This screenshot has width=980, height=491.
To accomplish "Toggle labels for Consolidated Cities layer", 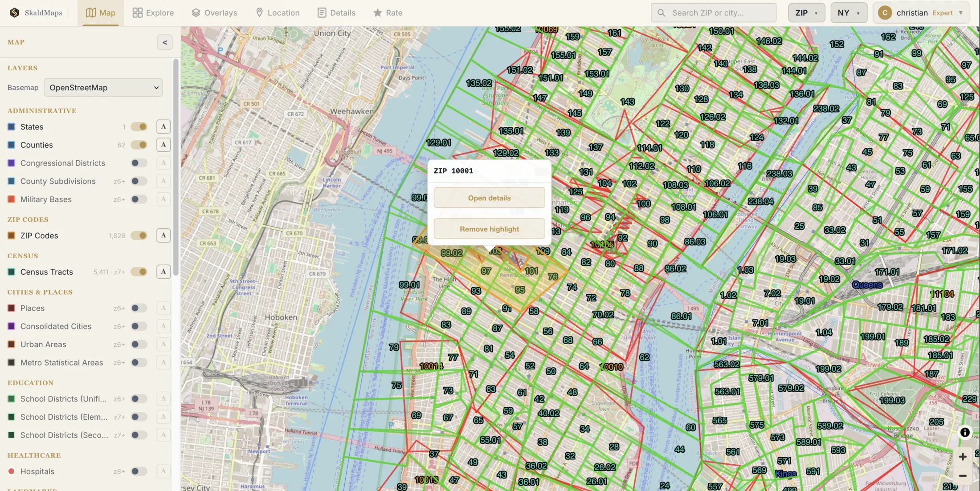I will [163, 326].
